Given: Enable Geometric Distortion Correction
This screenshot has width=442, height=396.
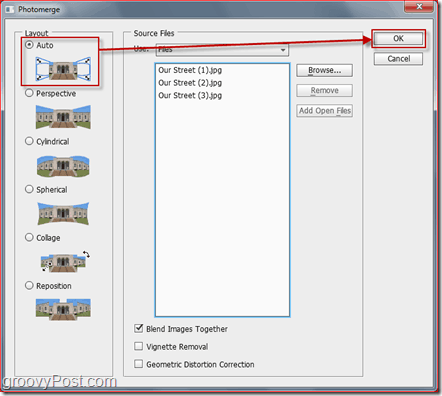Looking at the screenshot, I should 139,364.
